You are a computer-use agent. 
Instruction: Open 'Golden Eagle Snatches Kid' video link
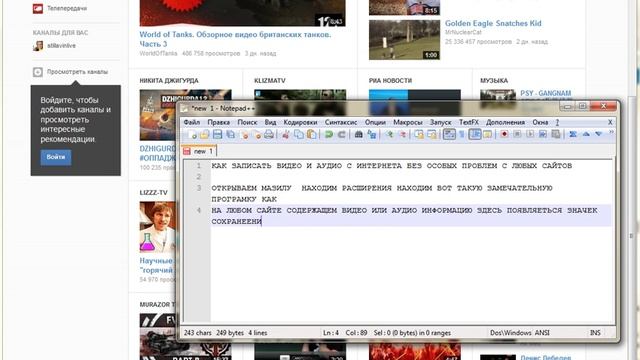point(493,23)
